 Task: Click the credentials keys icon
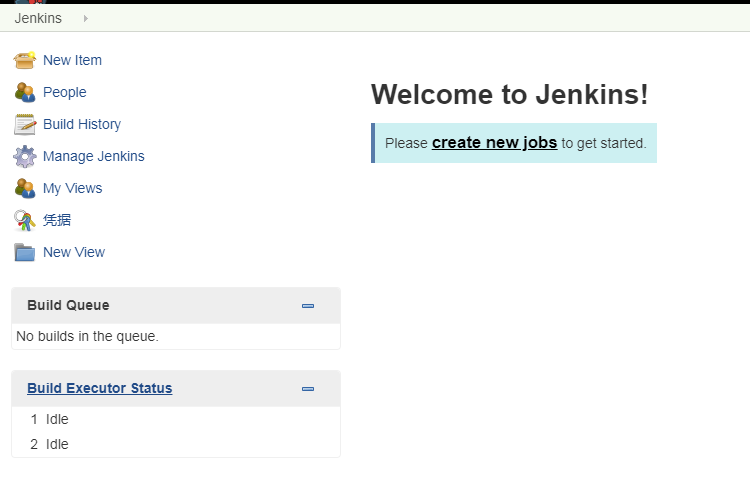24,221
